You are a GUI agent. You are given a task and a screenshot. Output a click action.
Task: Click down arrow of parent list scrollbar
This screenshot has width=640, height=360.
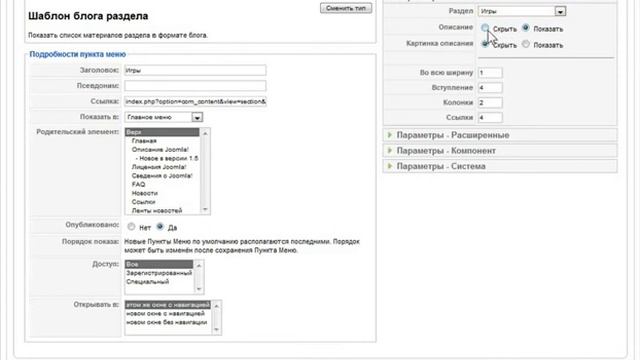[x=205, y=210]
